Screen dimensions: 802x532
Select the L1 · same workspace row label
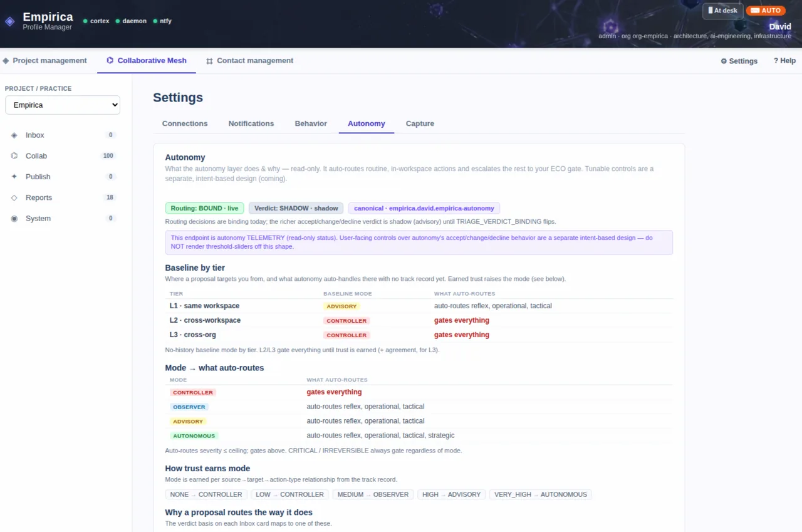(x=204, y=306)
